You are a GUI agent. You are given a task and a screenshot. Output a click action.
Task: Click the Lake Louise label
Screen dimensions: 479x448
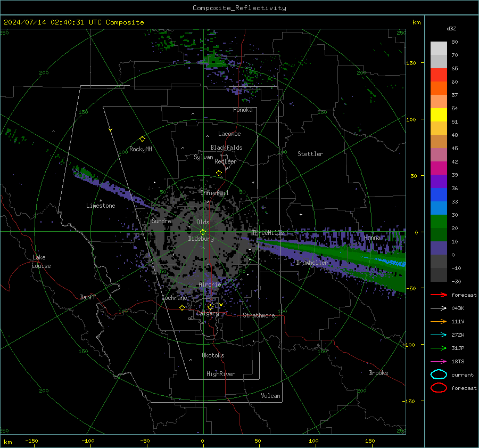click(42, 262)
